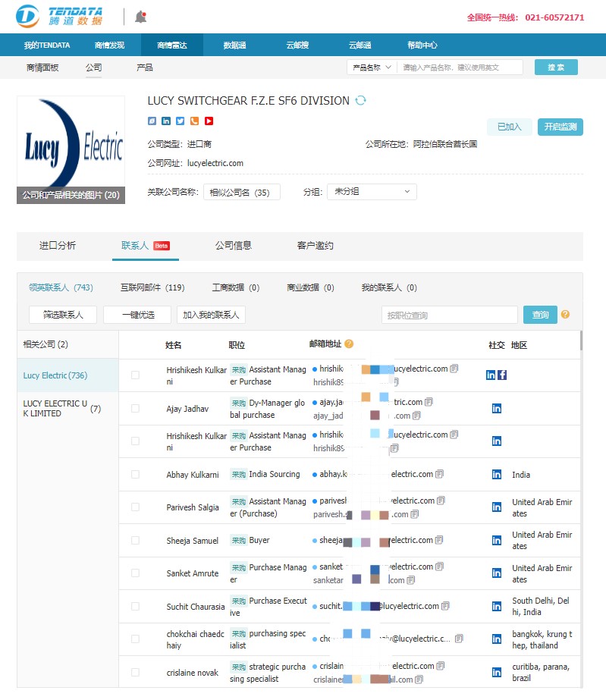Viewport: 606px width, 700px height.
Task: Select the 领英联系人 (743) tab
Action: click(x=61, y=287)
